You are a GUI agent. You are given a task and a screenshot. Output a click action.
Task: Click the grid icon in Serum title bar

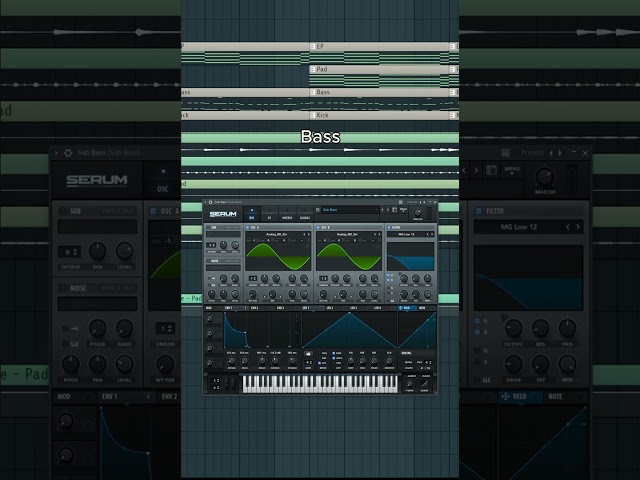pyautogui.click(x=400, y=202)
